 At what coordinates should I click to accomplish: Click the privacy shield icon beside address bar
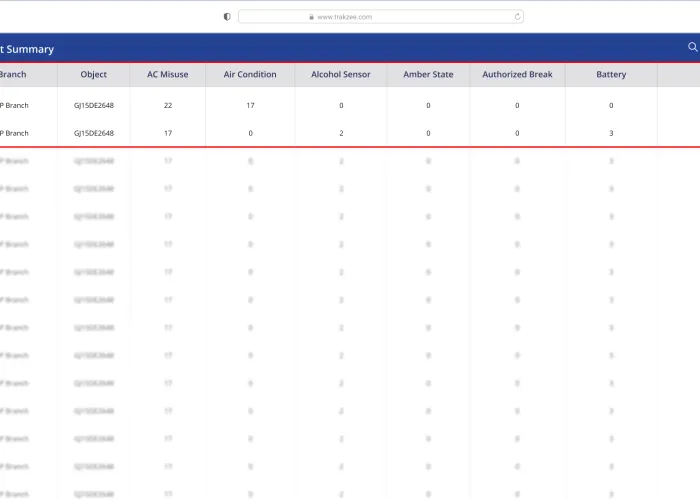click(227, 17)
